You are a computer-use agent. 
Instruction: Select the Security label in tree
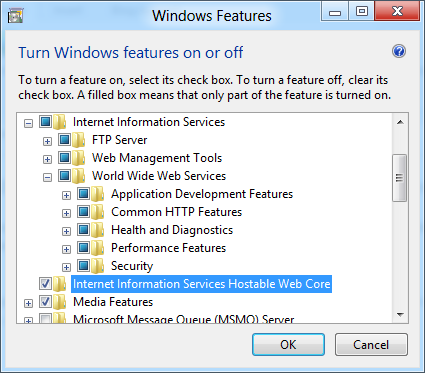point(132,266)
